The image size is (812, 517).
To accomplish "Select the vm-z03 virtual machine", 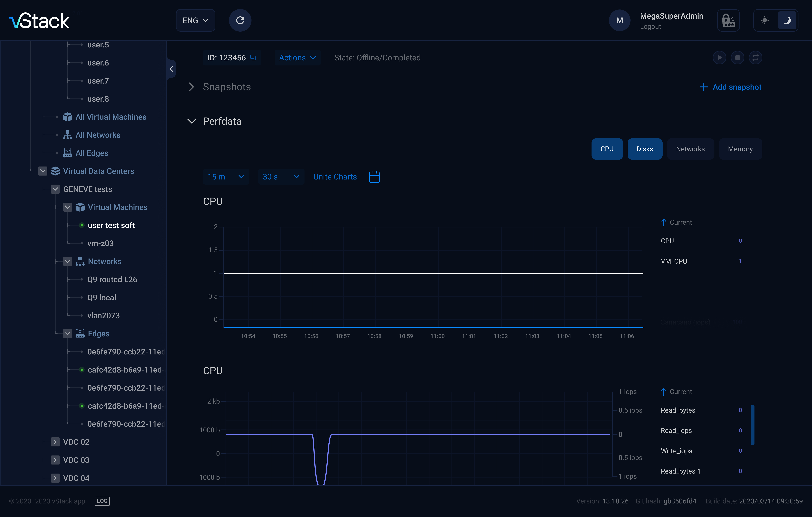I will pos(101,243).
